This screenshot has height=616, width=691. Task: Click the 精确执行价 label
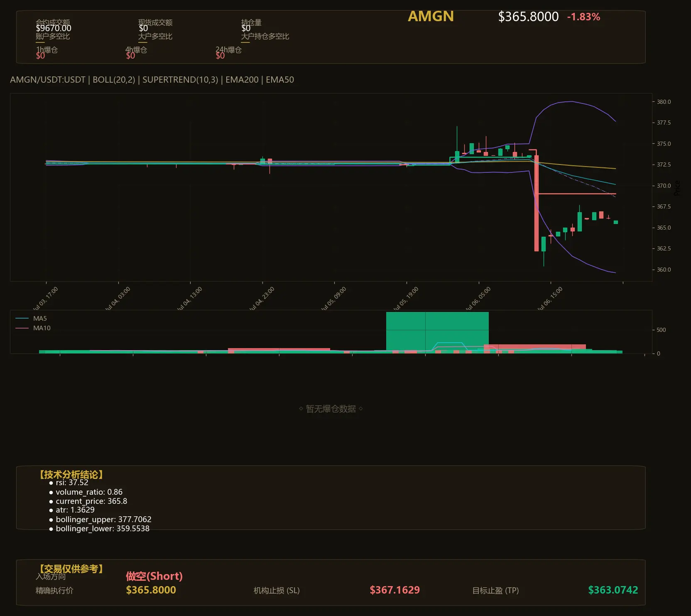tap(54, 590)
